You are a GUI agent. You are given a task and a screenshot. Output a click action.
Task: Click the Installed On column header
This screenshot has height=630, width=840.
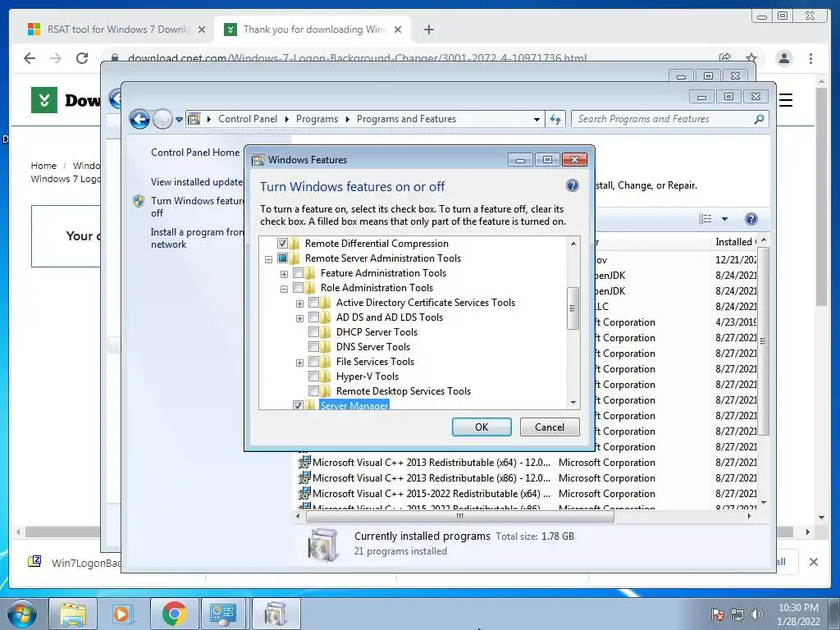coord(735,242)
